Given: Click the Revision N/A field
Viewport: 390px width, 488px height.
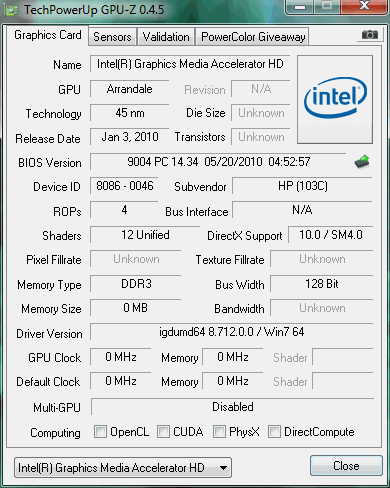Looking at the screenshot, I should coord(261,89).
